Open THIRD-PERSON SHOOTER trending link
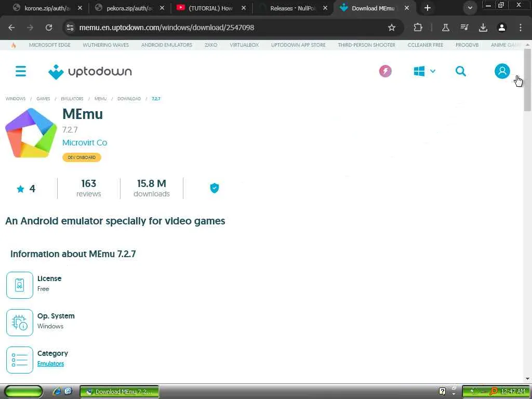 (366, 45)
